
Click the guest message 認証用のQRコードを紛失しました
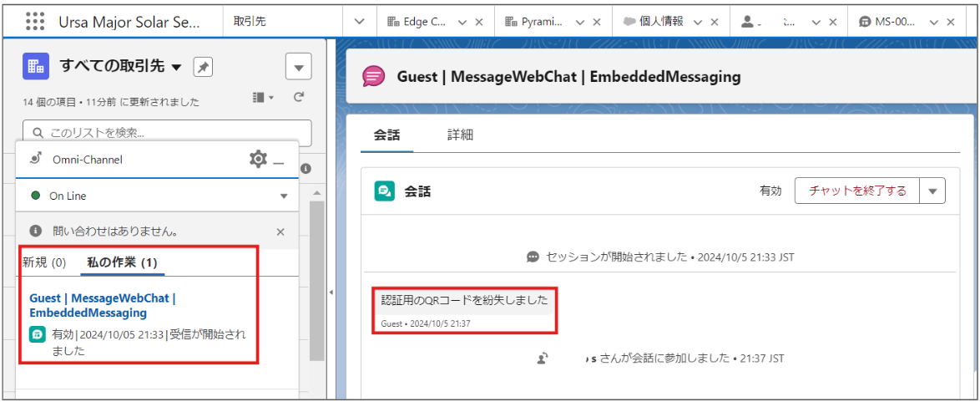click(464, 299)
